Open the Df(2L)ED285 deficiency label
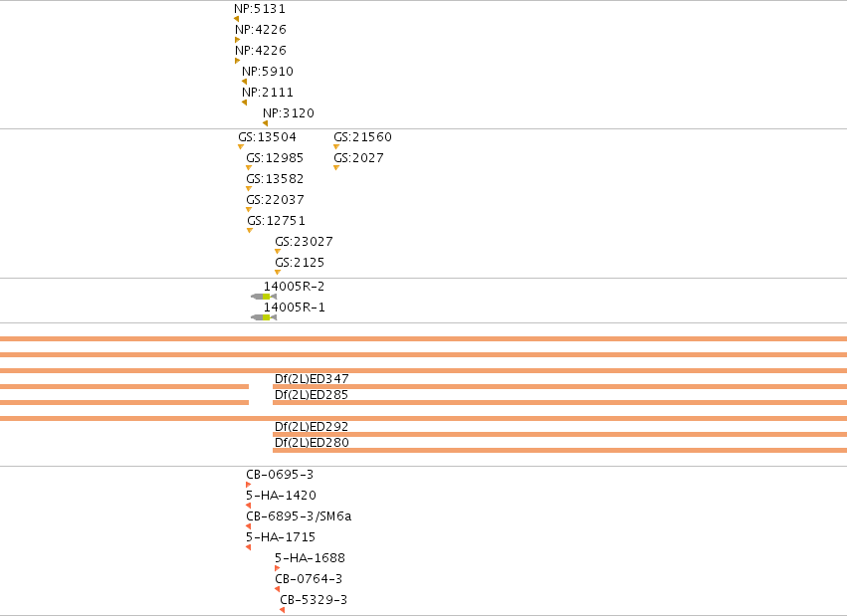847x616 pixels. [x=312, y=395]
